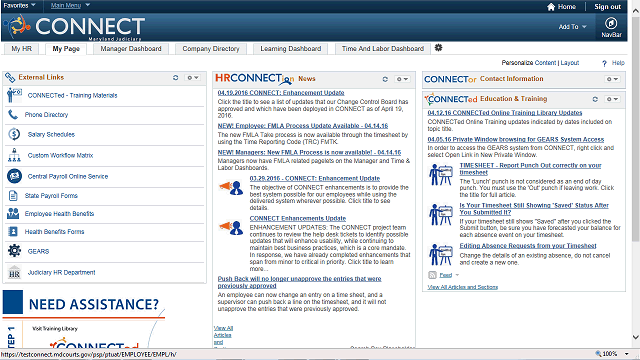Click the Custom Workflow Matrix icon
Screen dimensions: 640x360
coord(14,155)
